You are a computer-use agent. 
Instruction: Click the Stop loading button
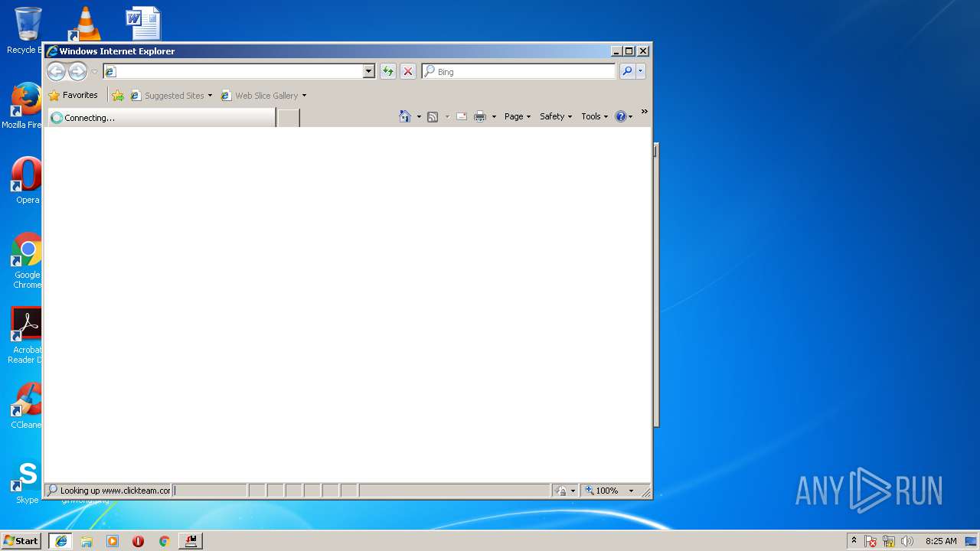(x=408, y=71)
